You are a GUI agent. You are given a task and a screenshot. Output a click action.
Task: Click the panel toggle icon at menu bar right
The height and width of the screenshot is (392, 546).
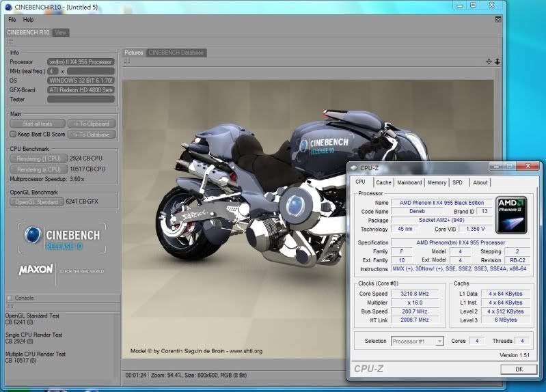(x=498, y=20)
